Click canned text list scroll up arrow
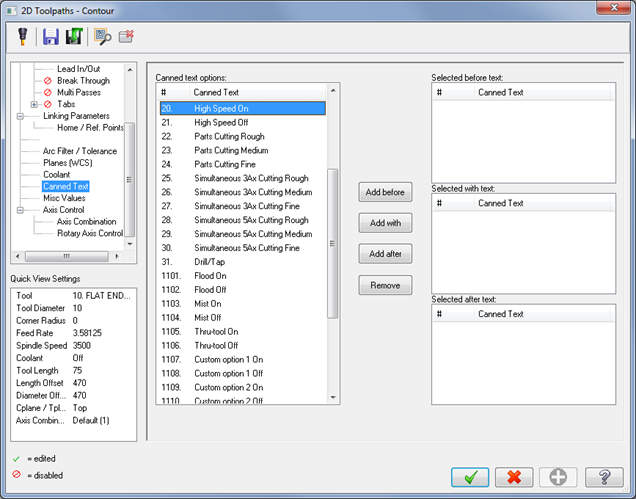The width and height of the screenshot is (636, 499). click(333, 90)
